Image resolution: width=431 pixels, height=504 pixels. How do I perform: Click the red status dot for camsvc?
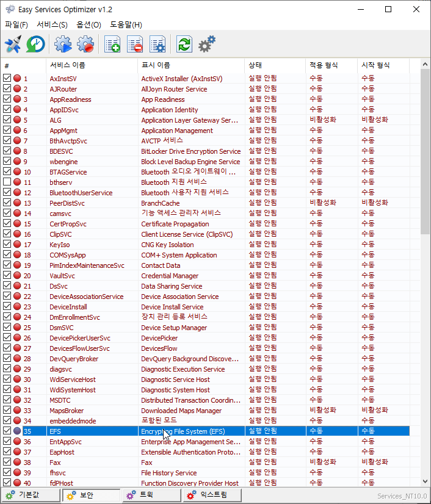(17, 213)
